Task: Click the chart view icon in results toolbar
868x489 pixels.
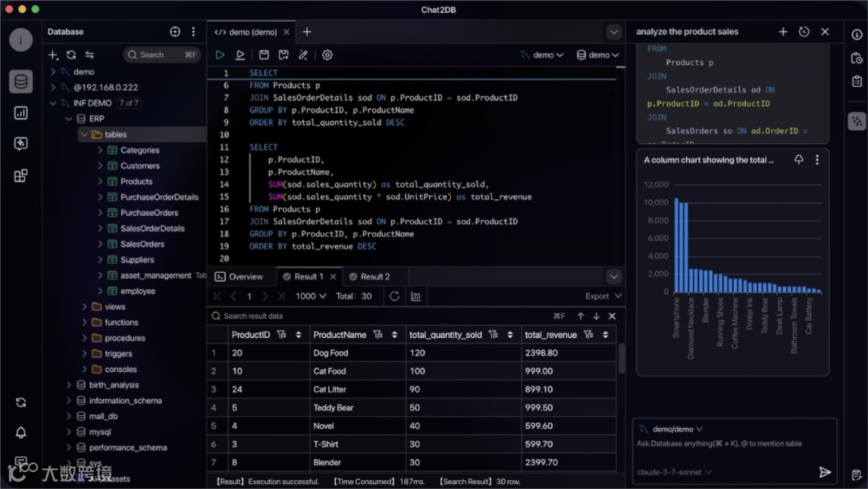Action: click(x=416, y=296)
